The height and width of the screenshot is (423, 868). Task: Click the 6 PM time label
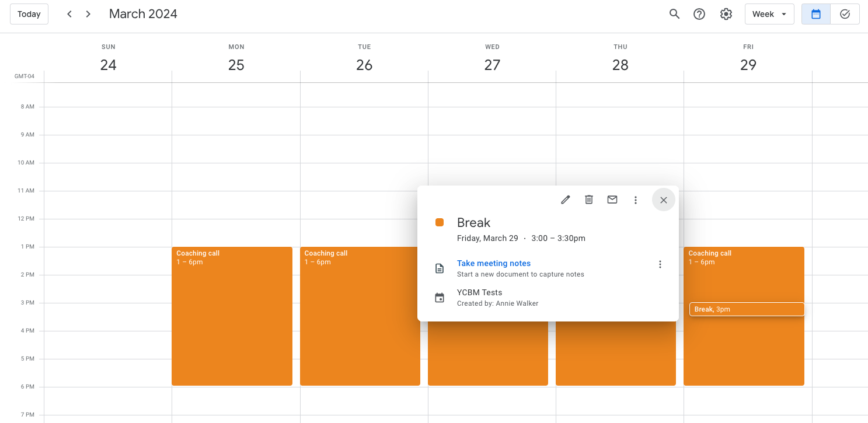pos(27,387)
